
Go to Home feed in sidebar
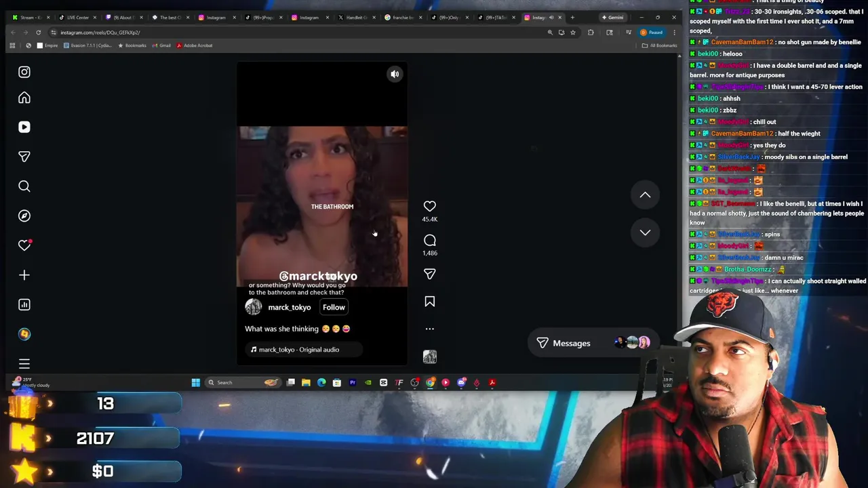coord(24,98)
